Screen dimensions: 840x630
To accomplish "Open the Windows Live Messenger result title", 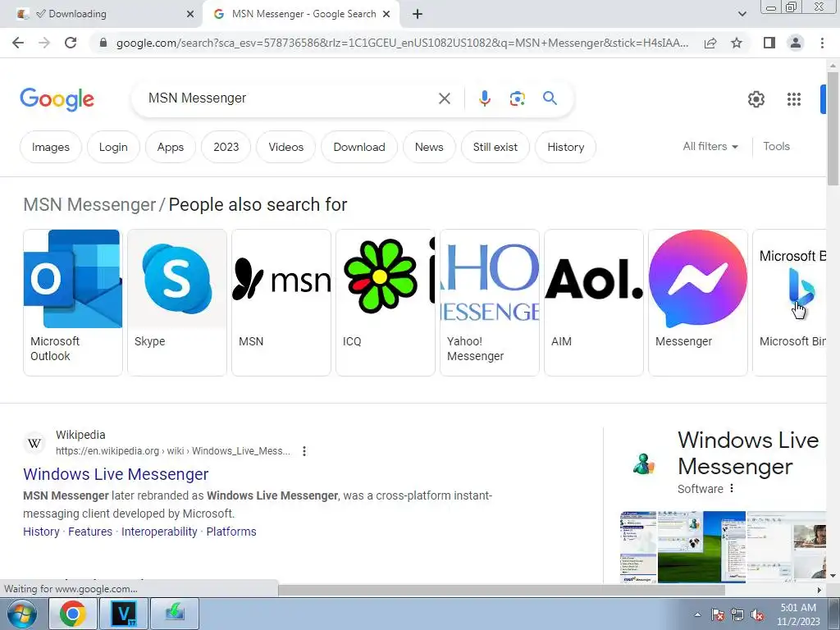I will coord(116,474).
